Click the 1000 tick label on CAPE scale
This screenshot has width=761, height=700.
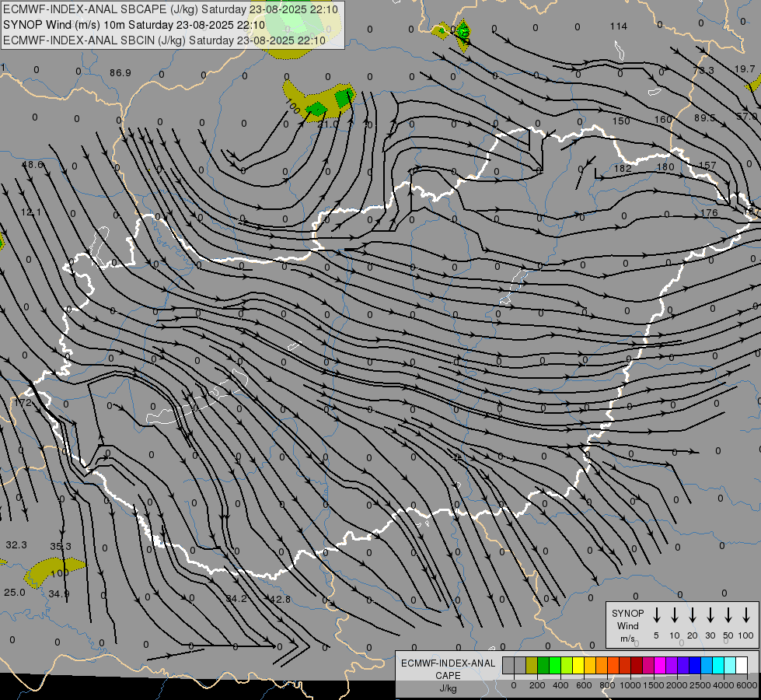coord(630,685)
